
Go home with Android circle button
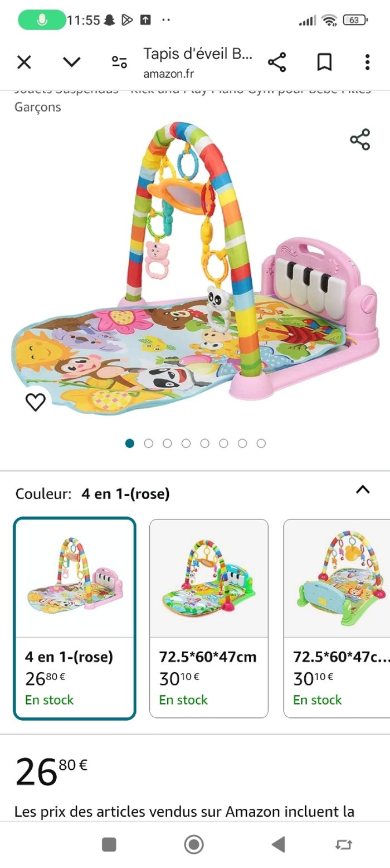[194, 845]
